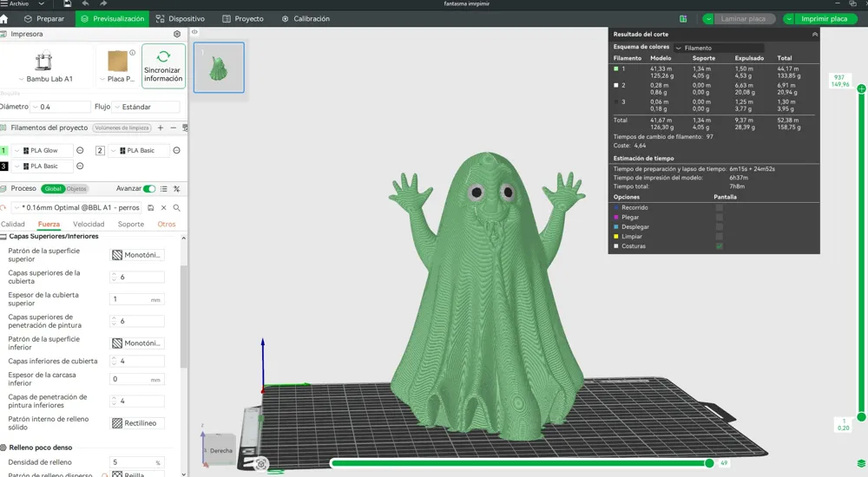Click the edit icon beside filament 3 PLA Basic
The height and width of the screenshot is (477, 868).
point(80,166)
